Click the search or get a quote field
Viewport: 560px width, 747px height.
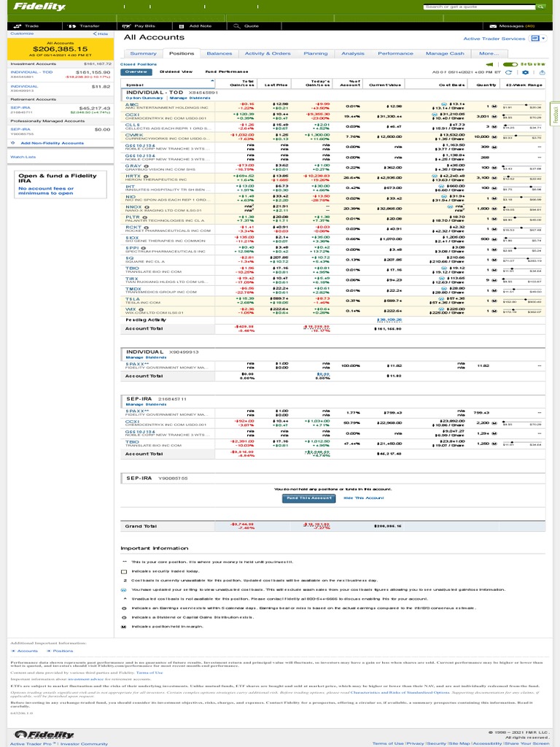tap(480, 7)
